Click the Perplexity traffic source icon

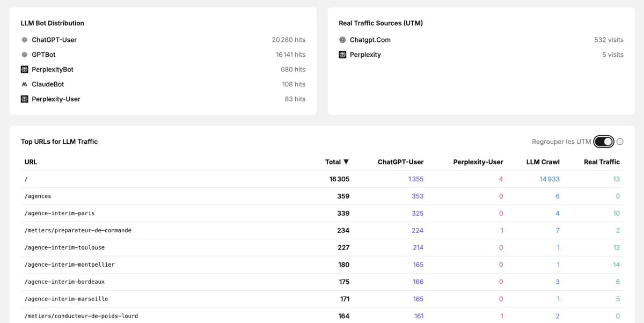(342, 55)
